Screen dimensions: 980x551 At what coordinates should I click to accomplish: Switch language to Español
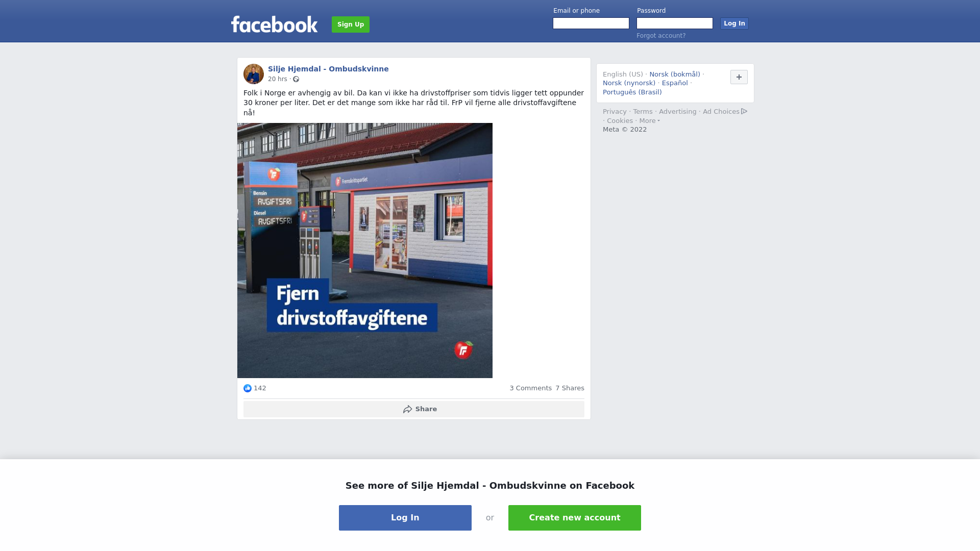coord(675,83)
